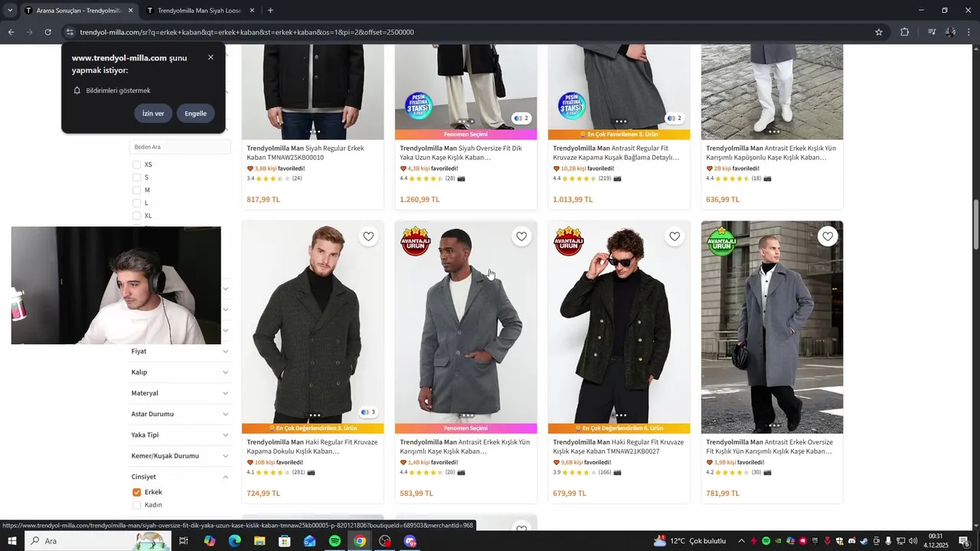
Task: Open the browser extensions puzzle icon
Action: click(905, 32)
